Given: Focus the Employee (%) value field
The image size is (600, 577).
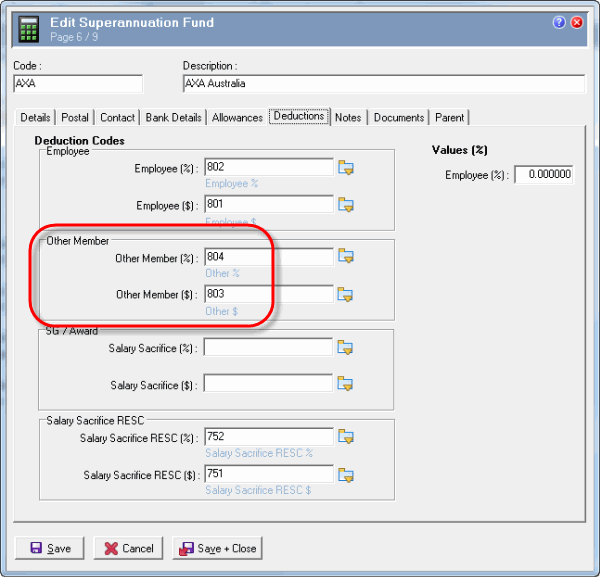Looking at the screenshot, I should (x=544, y=175).
